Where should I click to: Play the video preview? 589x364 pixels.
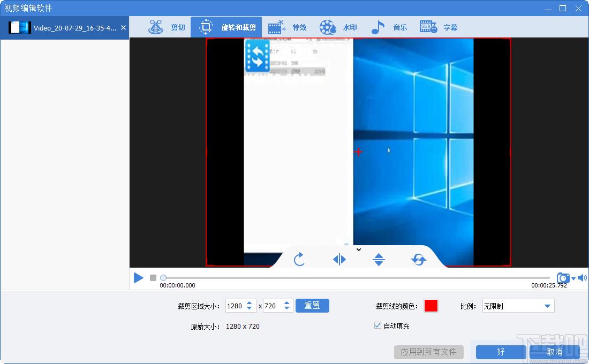click(139, 278)
